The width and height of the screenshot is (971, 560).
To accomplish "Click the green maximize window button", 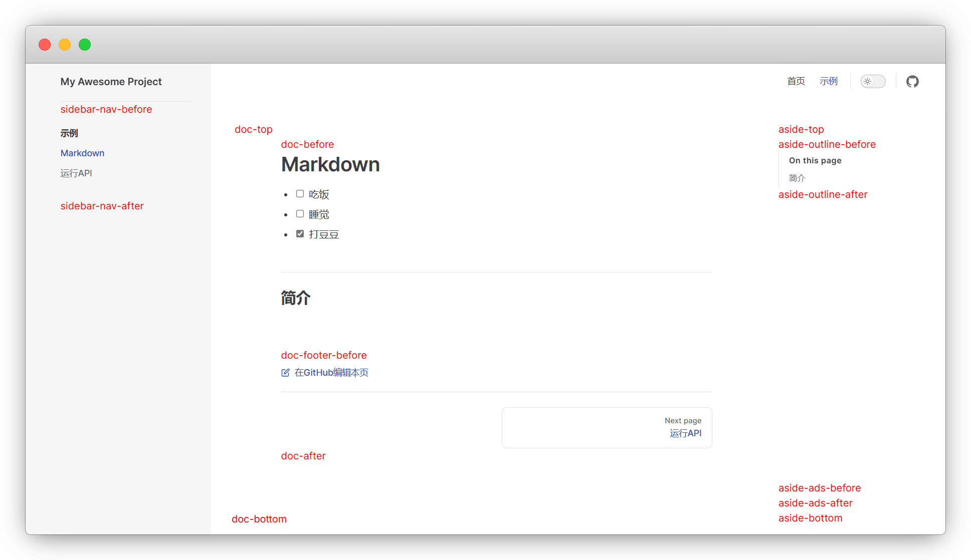I will (x=85, y=45).
